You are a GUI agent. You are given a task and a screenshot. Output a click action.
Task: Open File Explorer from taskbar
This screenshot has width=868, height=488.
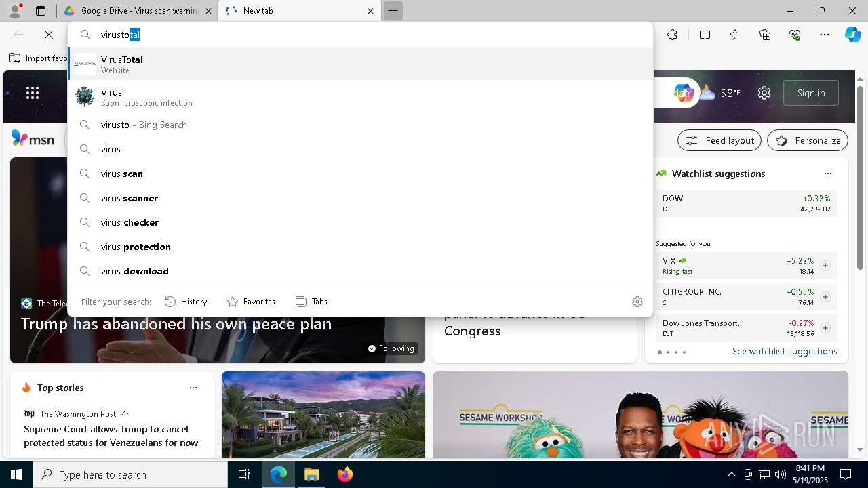tap(312, 474)
